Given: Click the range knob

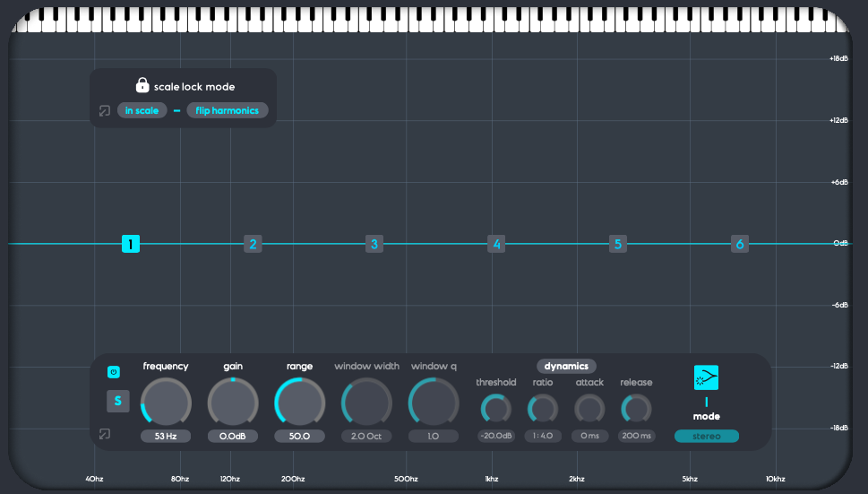Looking at the screenshot, I should click(x=299, y=403).
